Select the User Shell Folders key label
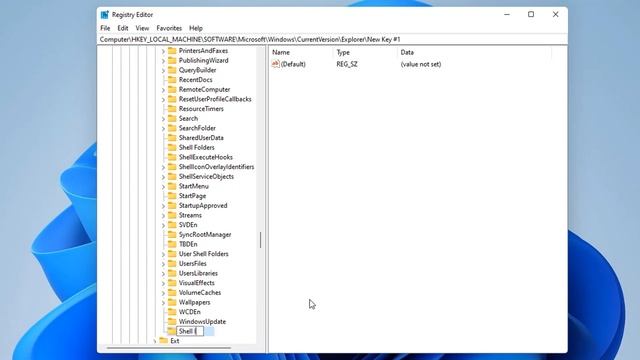This screenshot has width=640, height=360. [x=204, y=254]
